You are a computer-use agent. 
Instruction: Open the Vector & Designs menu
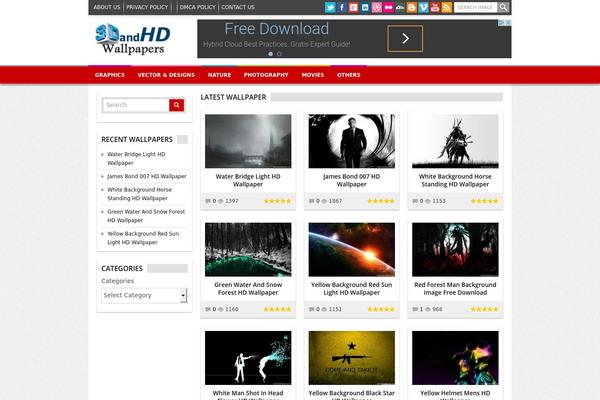click(x=166, y=75)
